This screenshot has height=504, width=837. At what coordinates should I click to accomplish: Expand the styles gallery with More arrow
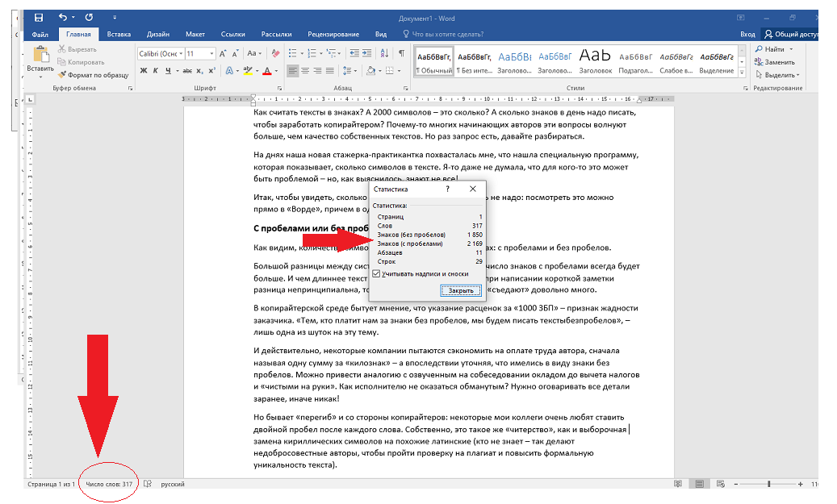click(x=742, y=71)
